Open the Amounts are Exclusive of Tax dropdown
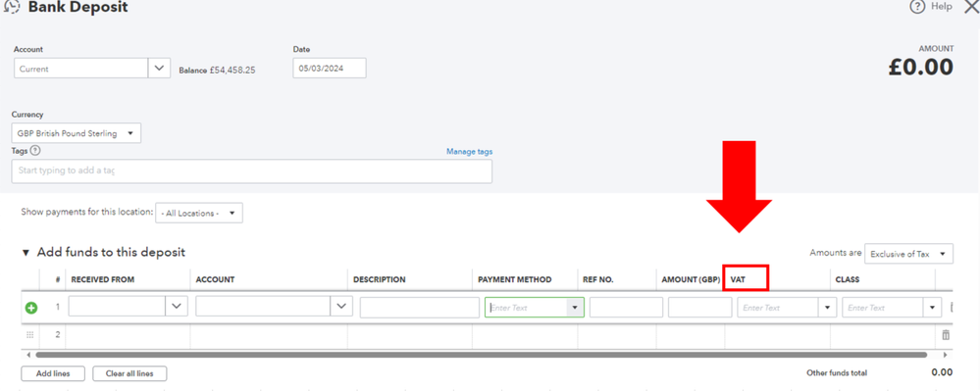Viewport: 980px width, 391px height. [908, 254]
